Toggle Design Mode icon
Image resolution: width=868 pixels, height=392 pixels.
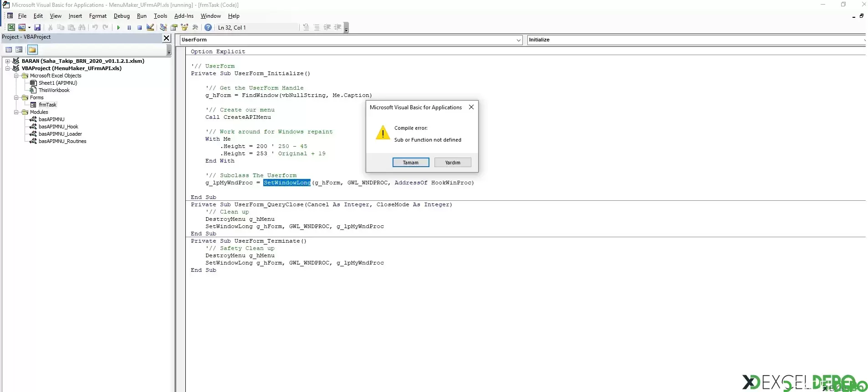[x=150, y=27]
